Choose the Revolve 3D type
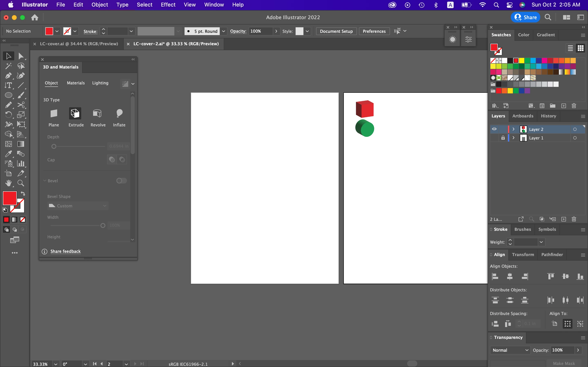The image size is (588, 367). [x=98, y=114]
